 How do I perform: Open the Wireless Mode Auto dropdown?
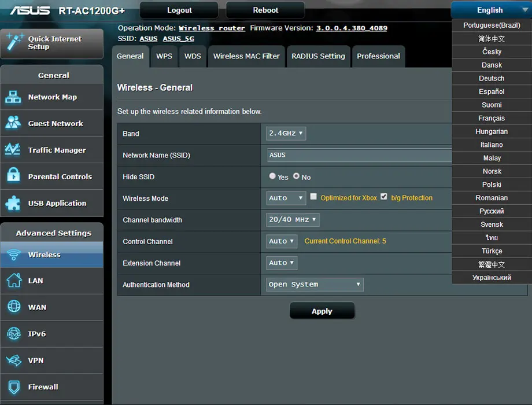click(286, 198)
